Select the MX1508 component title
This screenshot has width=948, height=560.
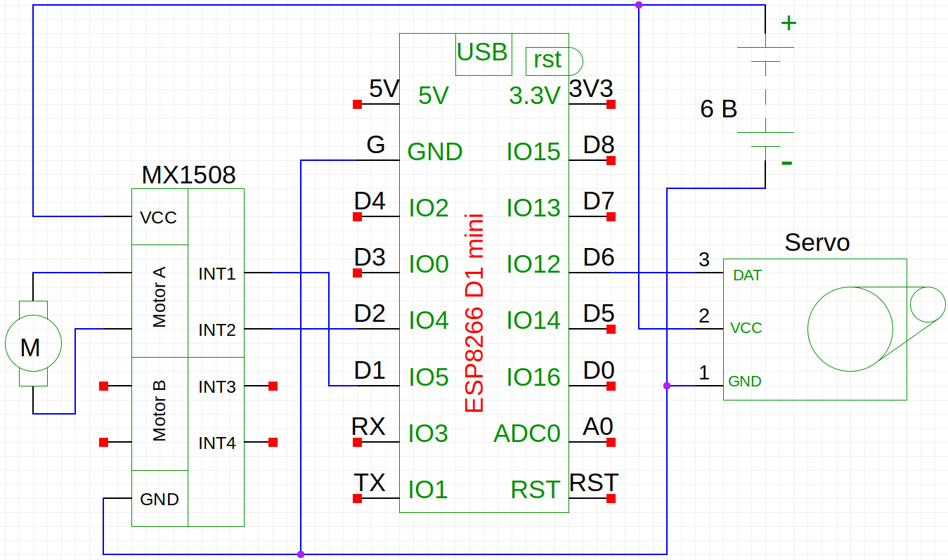click(x=188, y=175)
